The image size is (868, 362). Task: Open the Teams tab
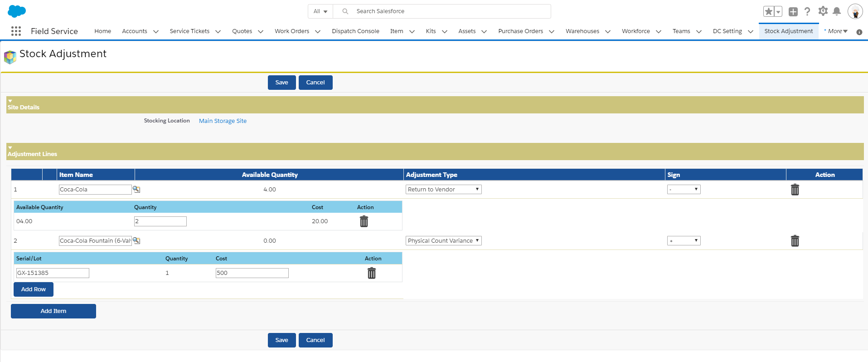(x=681, y=31)
